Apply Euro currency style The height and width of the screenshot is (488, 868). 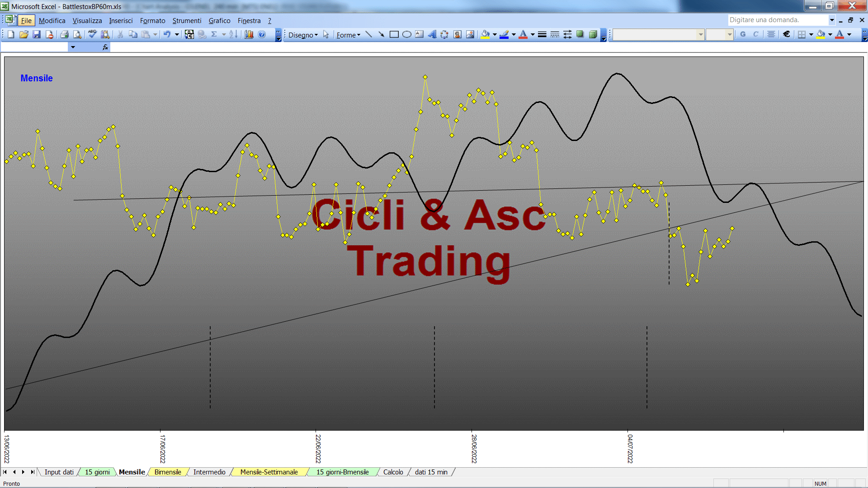point(786,34)
